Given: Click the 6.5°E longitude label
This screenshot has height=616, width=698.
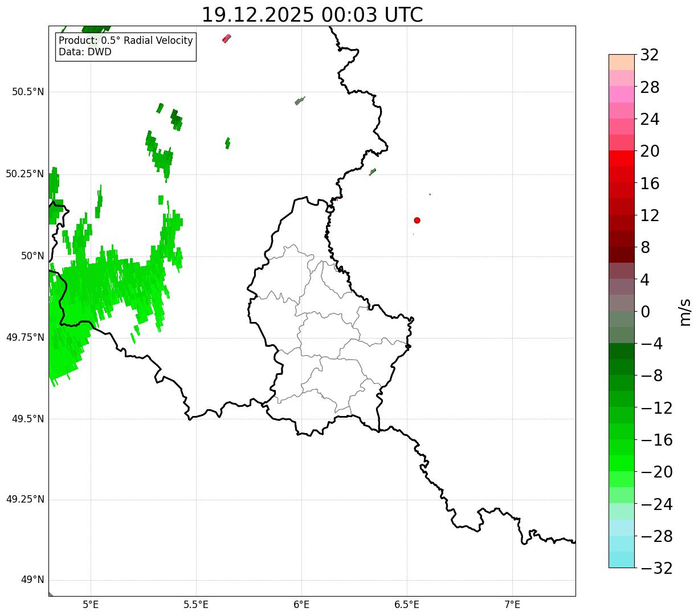Looking at the screenshot, I should 407,605.
